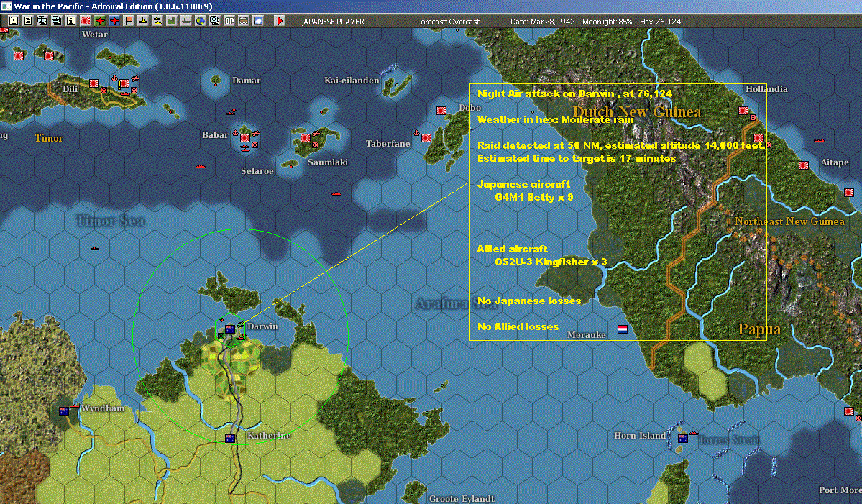862x504 pixels.
Task: Click the crosshair target toolbar icon
Action: pos(215,21)
